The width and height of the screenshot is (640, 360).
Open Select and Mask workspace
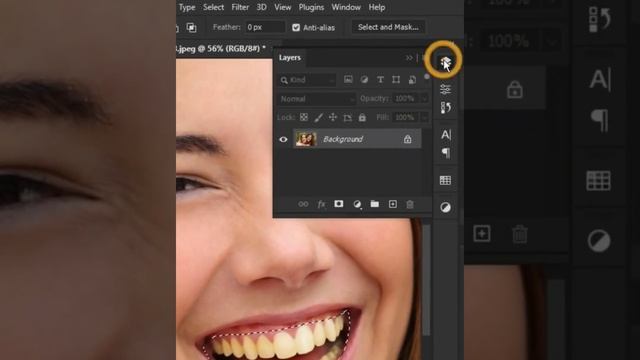pyautogui.click(x=388, y=27)
